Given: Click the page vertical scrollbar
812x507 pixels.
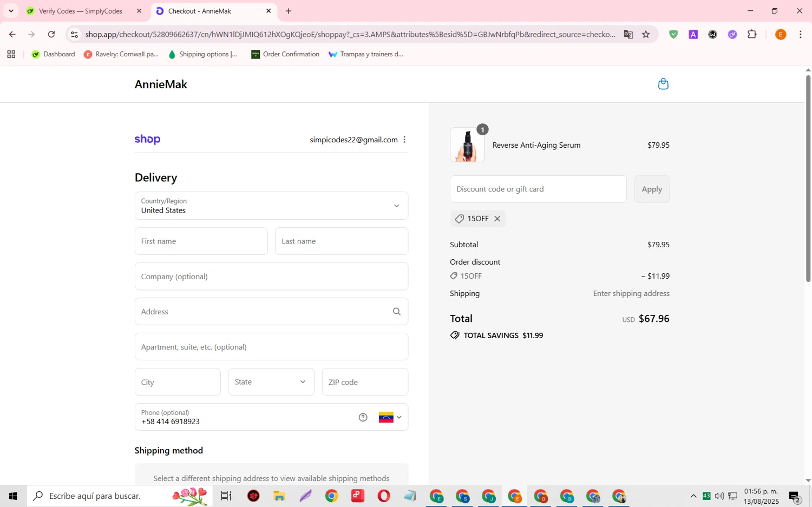Looking at the screenshot, I should (808, 179).
